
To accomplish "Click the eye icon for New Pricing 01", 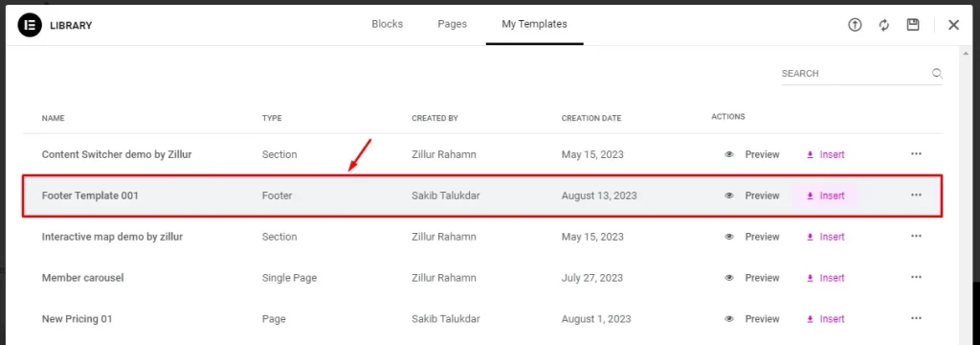I will (x=728, y=319).
